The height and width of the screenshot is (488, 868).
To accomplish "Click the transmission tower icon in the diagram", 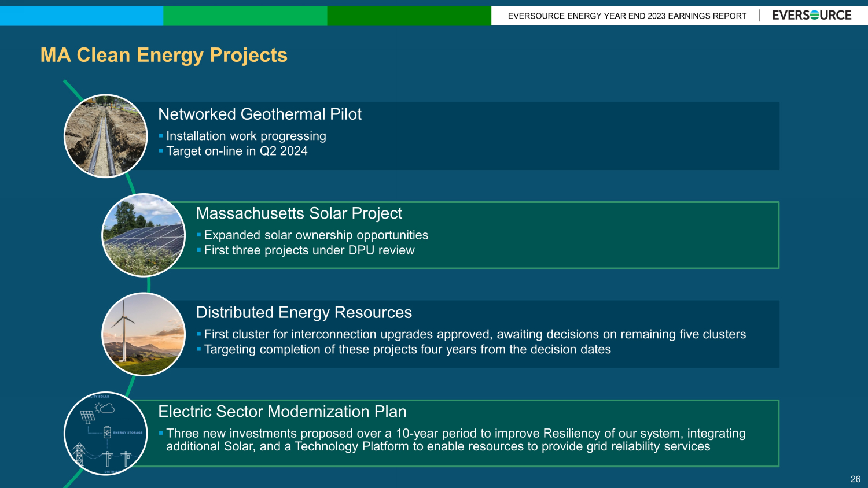I will [79, 454].
